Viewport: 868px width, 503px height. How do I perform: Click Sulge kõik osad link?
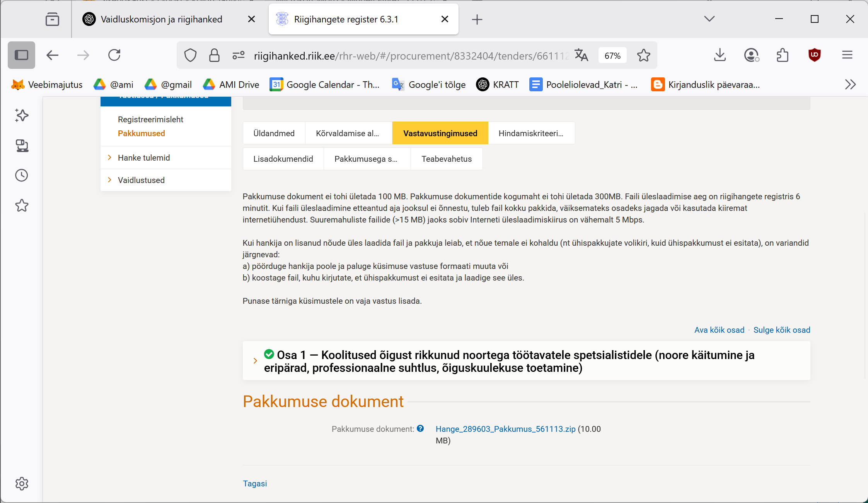[782, 330]
